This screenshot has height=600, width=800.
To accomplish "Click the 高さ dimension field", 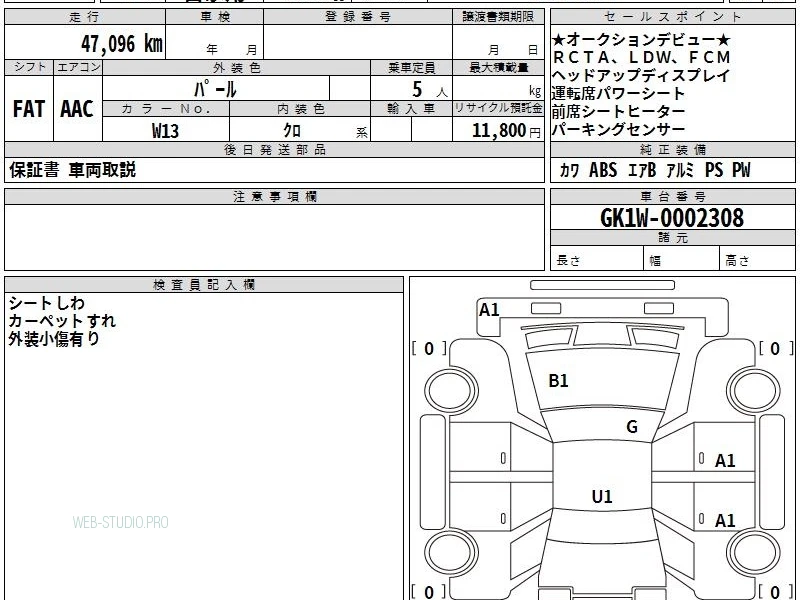I will 757,260.
